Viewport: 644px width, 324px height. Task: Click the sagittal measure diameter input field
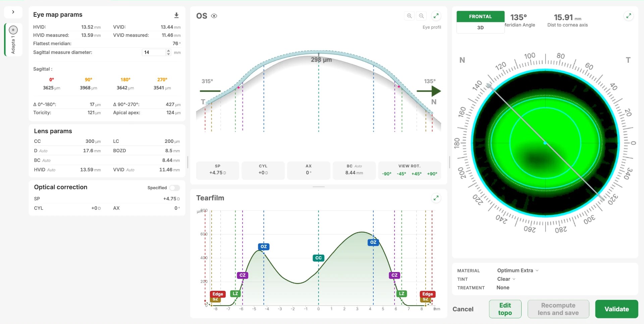click(x=154, y=52)
